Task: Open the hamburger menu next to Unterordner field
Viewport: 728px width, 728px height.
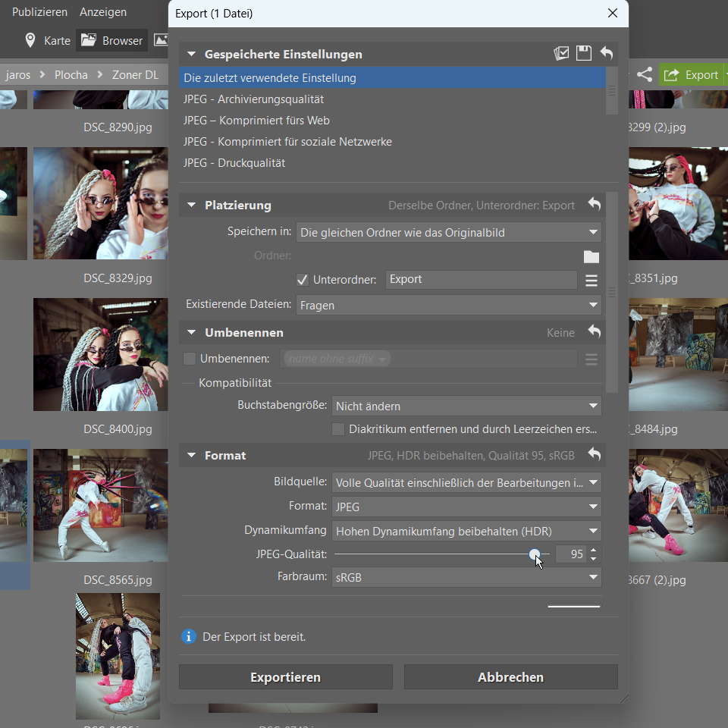Action: [591, 281]
